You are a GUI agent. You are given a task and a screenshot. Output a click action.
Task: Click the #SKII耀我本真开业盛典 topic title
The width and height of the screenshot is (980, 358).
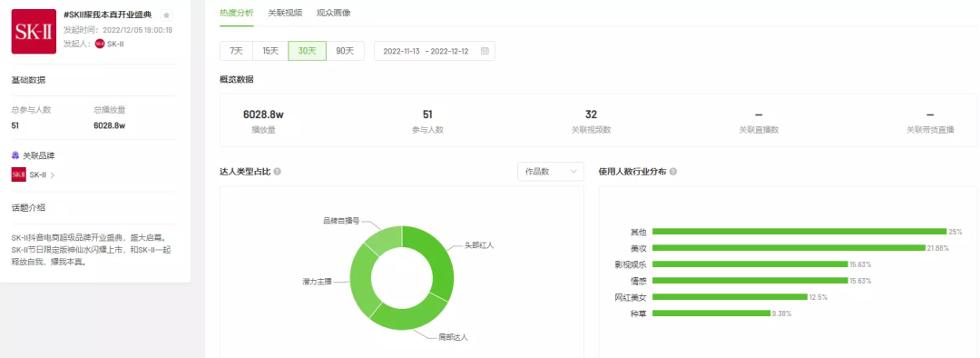click(107, 15)
